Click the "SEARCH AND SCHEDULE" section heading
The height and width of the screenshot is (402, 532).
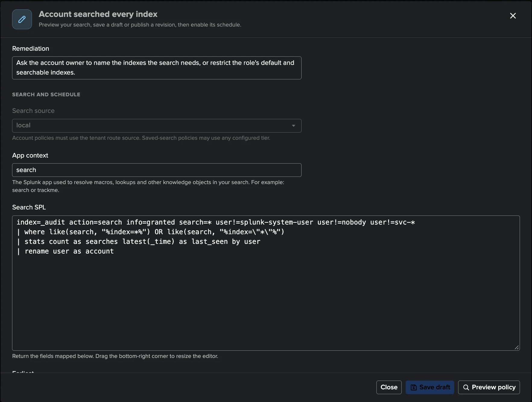tap(46, 94)
